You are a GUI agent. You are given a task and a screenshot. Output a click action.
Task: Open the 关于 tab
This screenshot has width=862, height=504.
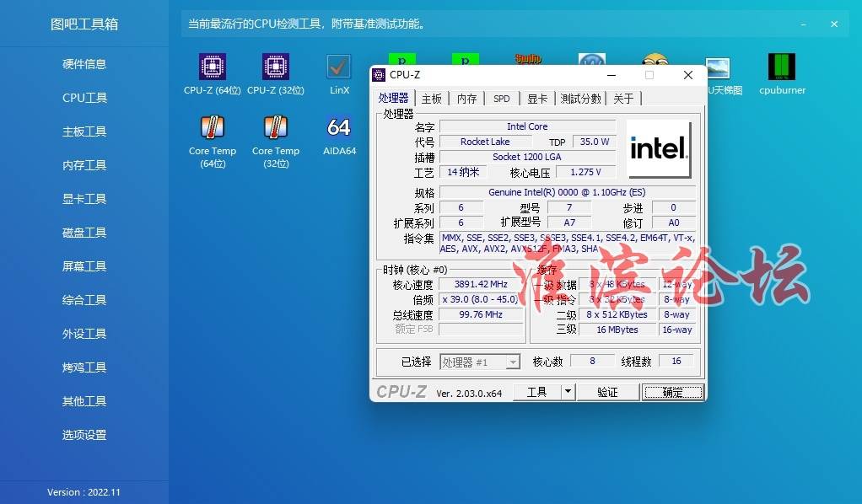623,99
